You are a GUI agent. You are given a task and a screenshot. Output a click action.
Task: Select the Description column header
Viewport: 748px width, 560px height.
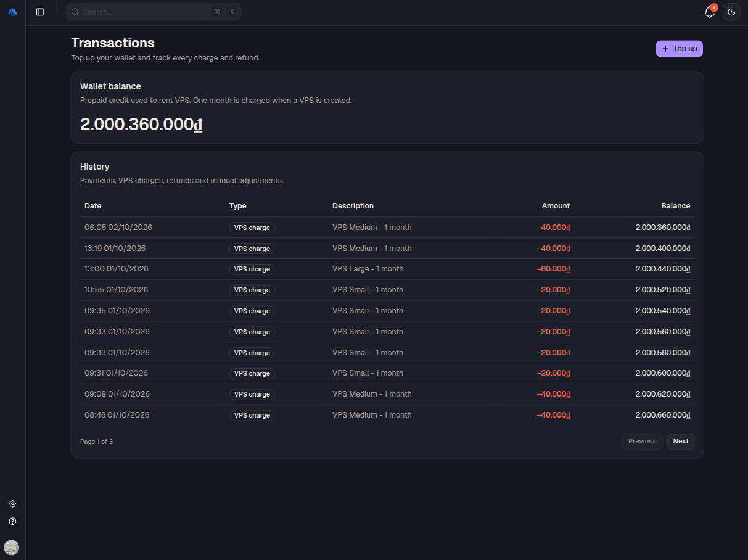(353, 206)
